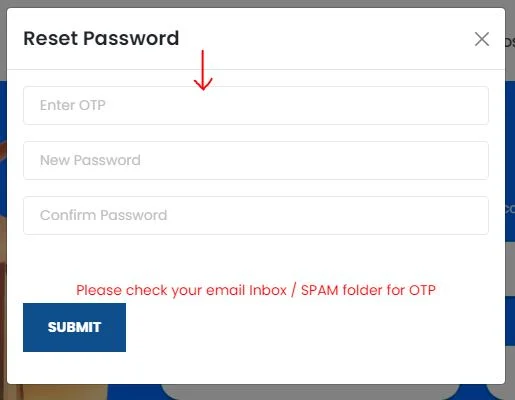Dismiss the modal using the X icon
The image size is (515, 400).
click(x=482, y=39)
